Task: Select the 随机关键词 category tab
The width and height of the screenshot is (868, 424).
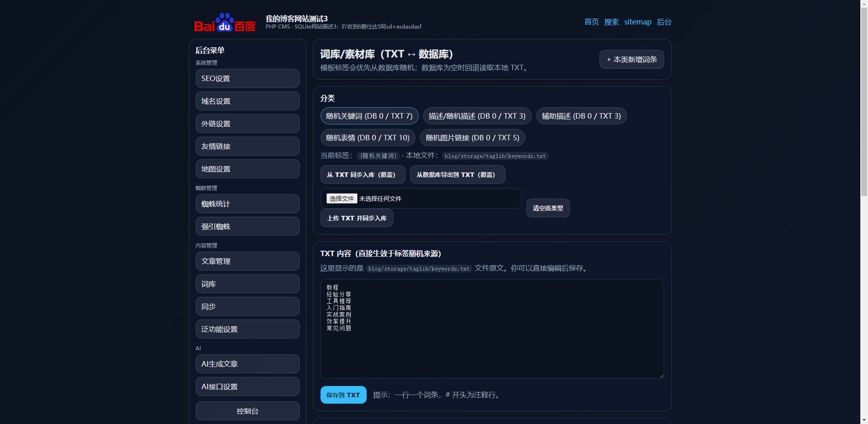Action: 369,116
